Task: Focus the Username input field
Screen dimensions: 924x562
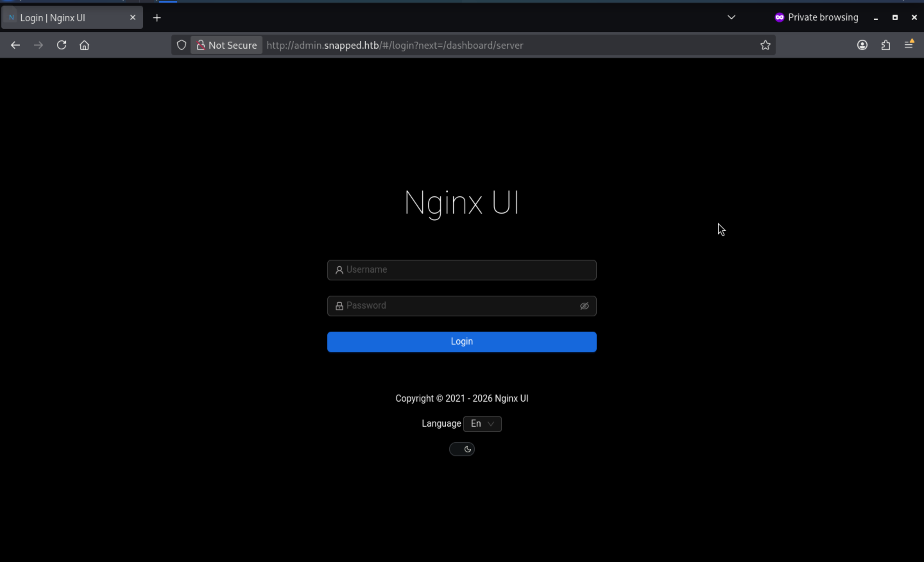Action: (x=461, y=270)
